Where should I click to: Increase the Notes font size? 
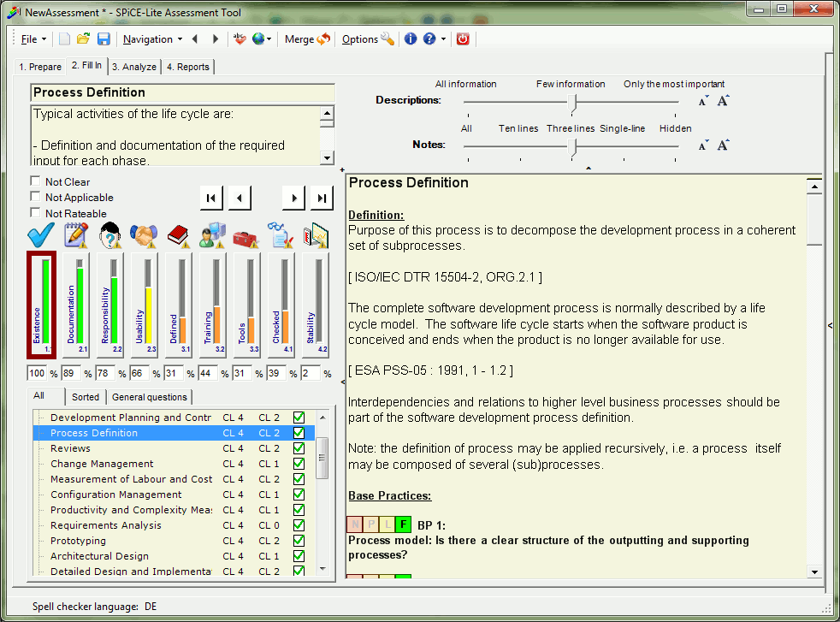(723, 145)
